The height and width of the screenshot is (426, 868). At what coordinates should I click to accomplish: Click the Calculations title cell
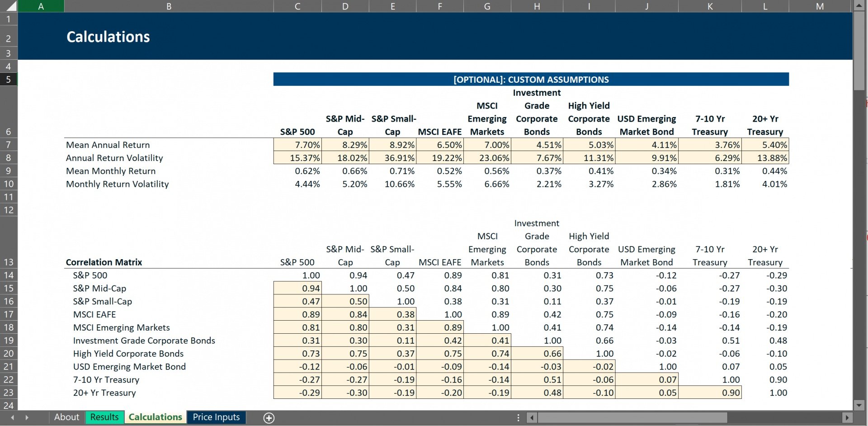108,37
